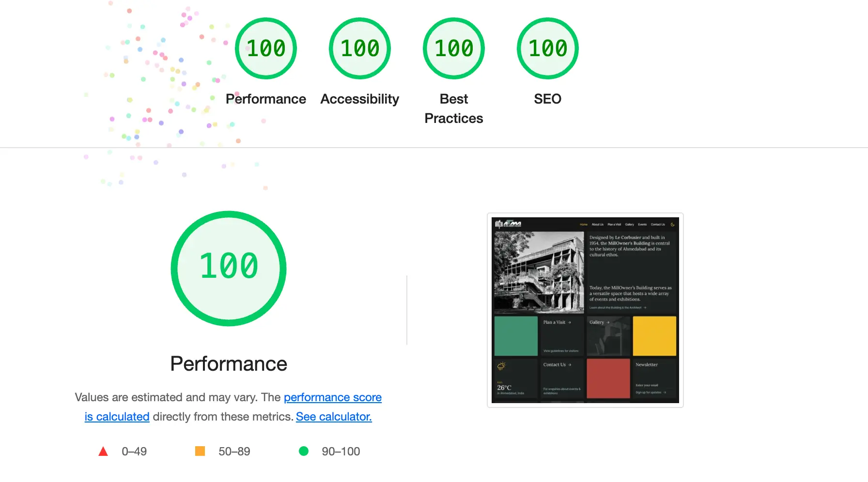This screenshot has width=868, height=482.
Task: Toggle dark mode with the moon icon
Action: coord(673,225)
